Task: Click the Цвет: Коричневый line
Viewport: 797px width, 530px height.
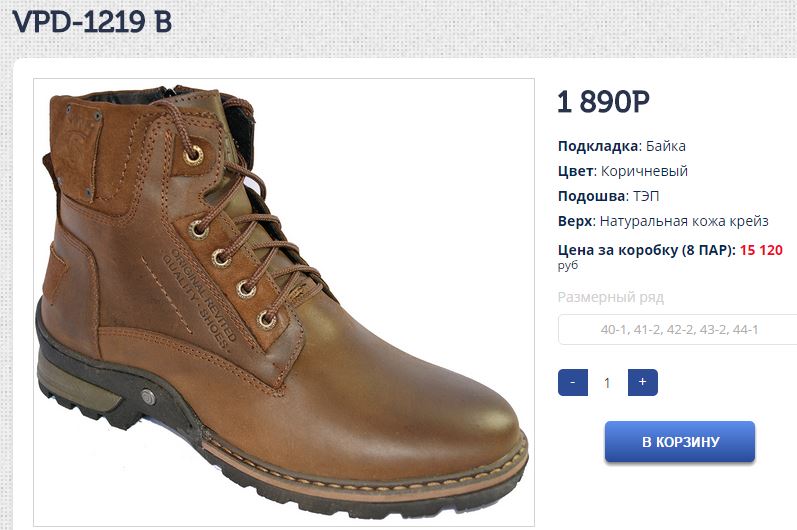Action: click(x=622, y=171)
